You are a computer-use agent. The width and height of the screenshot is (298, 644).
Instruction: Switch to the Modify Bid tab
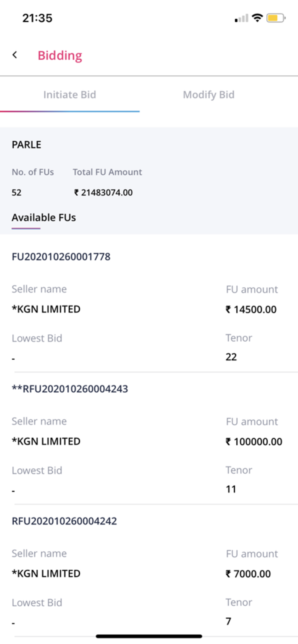tap(209, 95)
